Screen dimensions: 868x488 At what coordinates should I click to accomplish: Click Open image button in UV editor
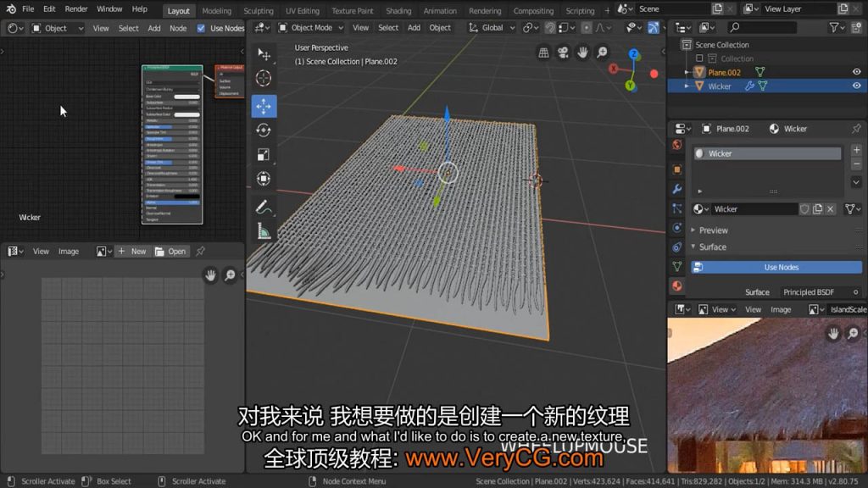click(170, 251)
